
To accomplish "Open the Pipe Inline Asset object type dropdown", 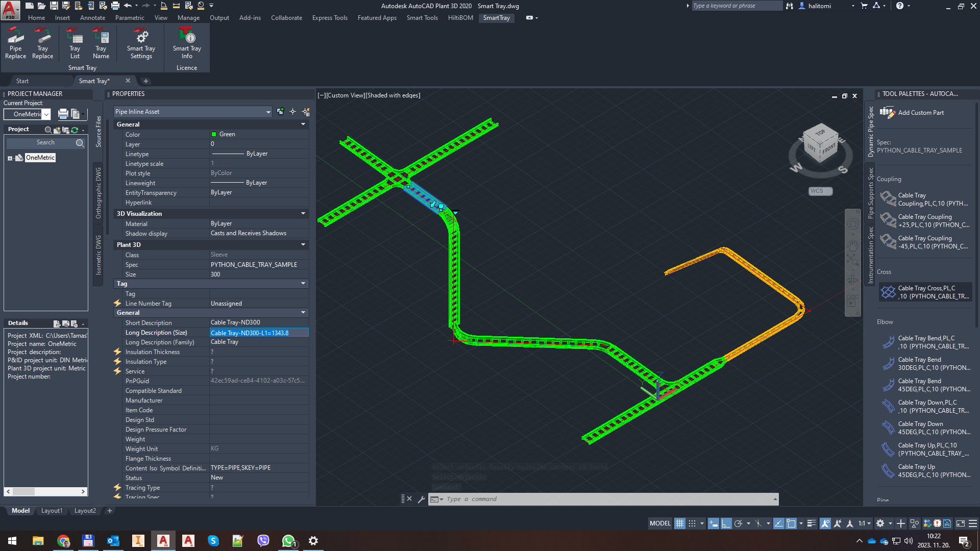I will (268, 112).
